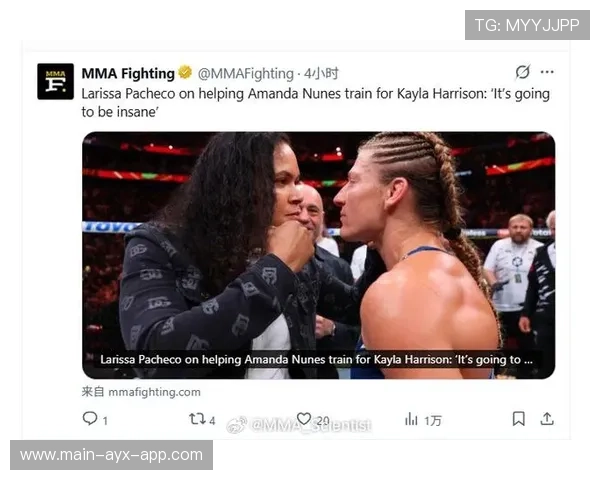Open the MMA Fighting display name
This screenshot has height=480, width=600.
[128, 73]
